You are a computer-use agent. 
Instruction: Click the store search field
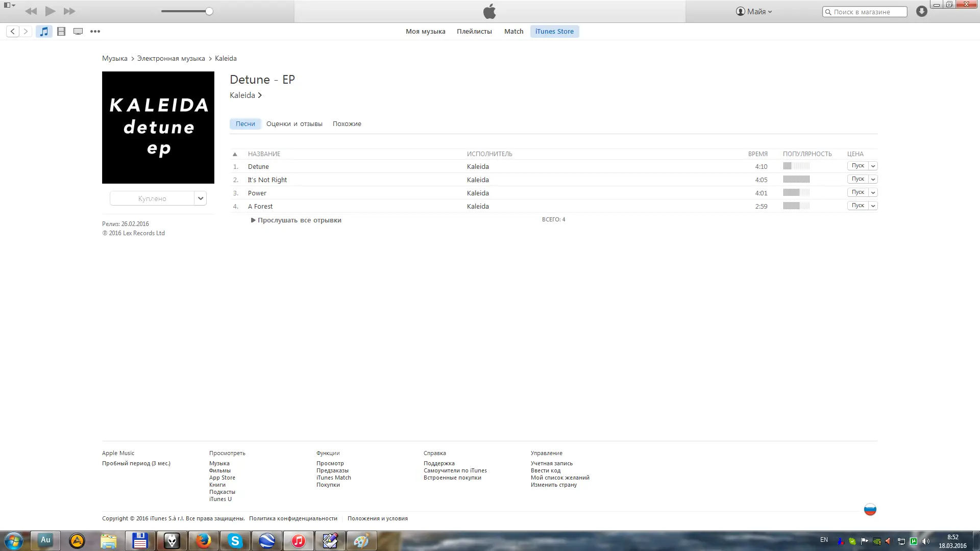(868, 12)
